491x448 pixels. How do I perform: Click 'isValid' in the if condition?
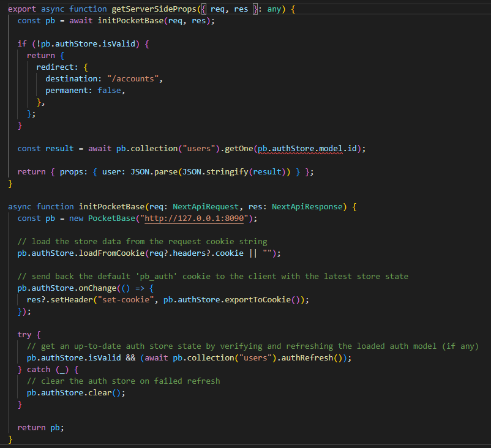pyautogui.click(x=119, y=44)
